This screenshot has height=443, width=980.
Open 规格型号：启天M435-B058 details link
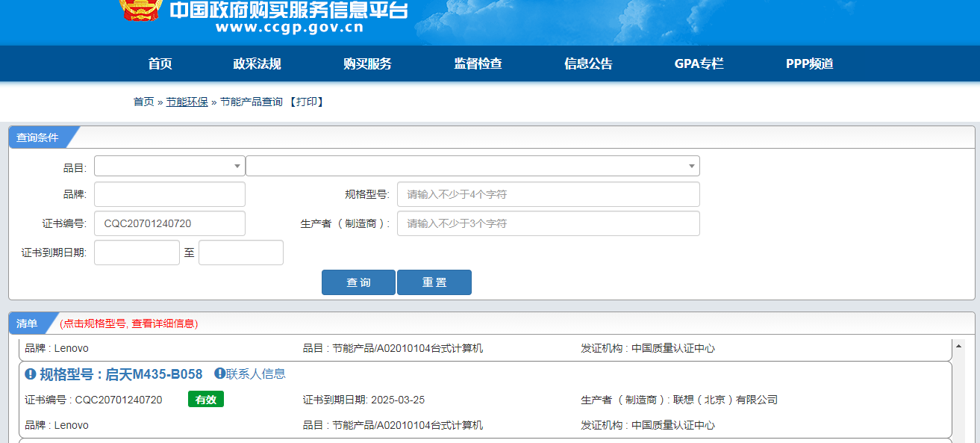click(x=121, y=374)
